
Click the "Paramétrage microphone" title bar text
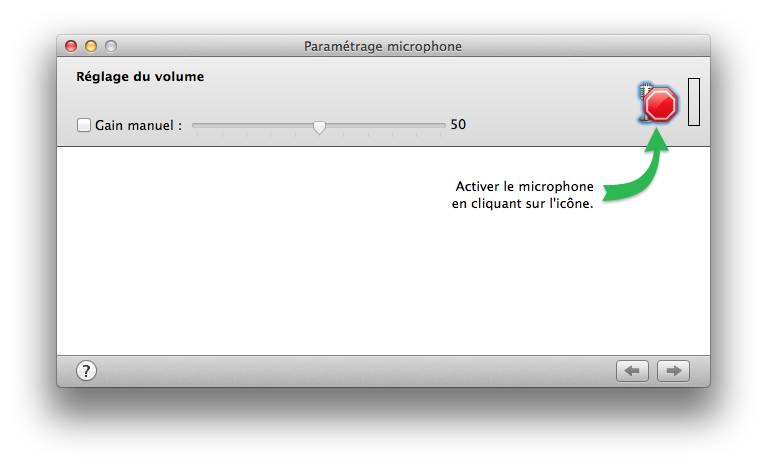pyautogui.click(x=383, y=46)
